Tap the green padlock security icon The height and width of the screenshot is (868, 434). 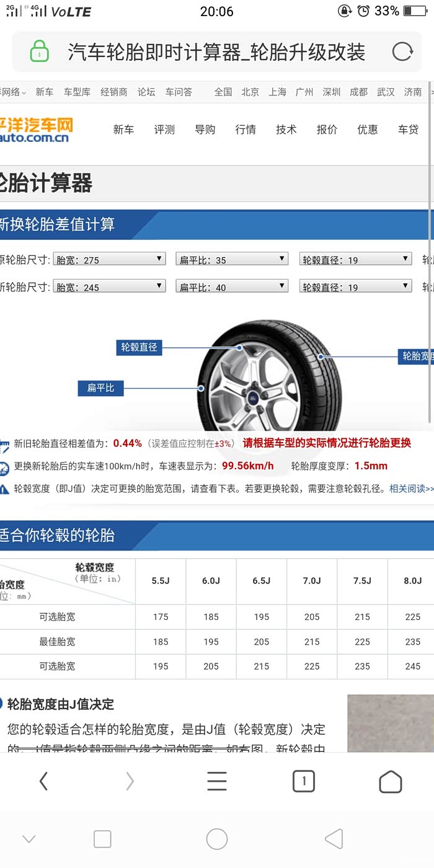(x=40, y=51)
